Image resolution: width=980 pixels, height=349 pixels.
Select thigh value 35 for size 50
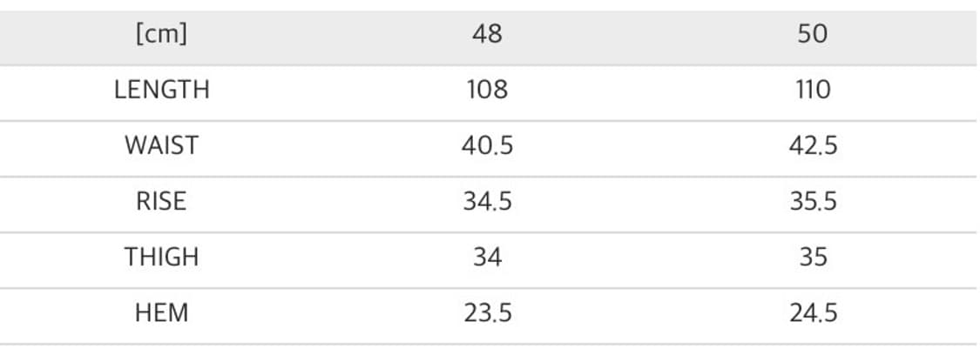click(x=812, y=257)
